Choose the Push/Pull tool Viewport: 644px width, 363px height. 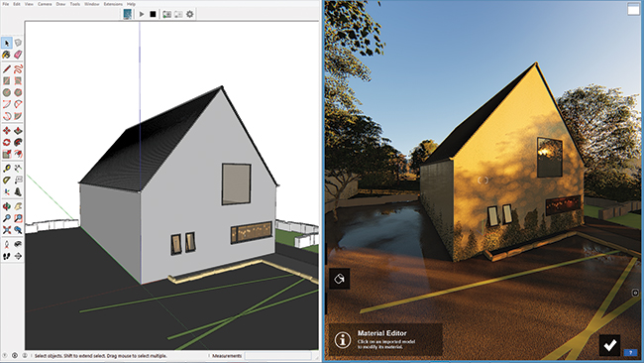(18, 131)
